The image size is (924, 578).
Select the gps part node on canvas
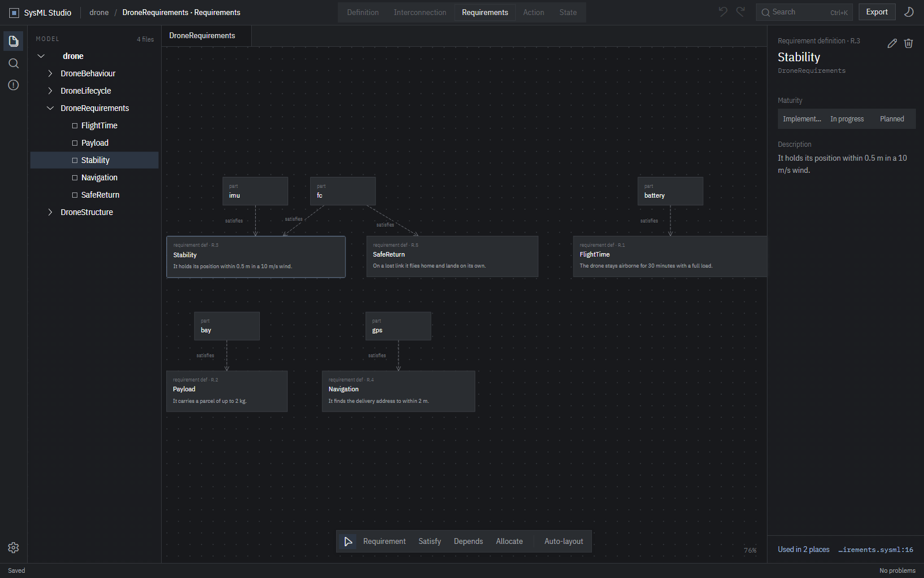[398, 326]
